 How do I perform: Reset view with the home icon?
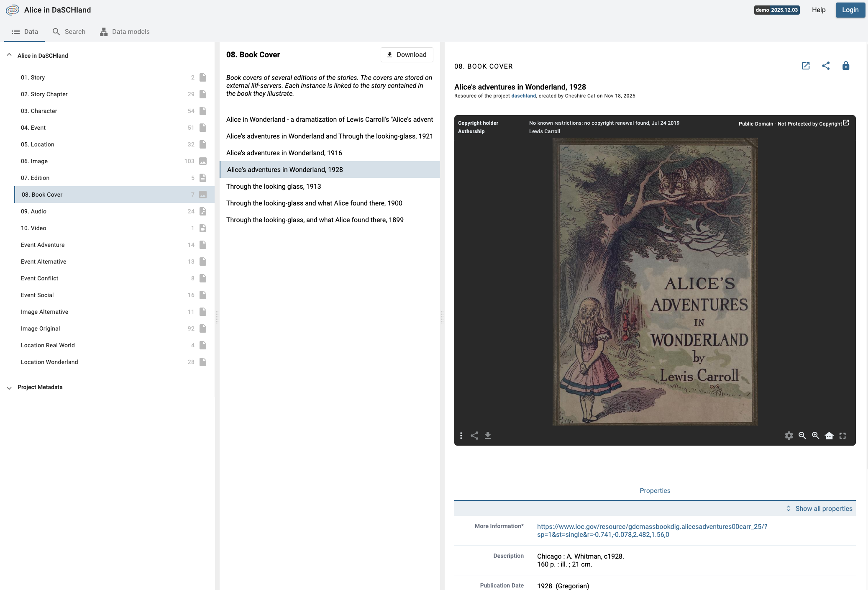(x=829, y=436)
